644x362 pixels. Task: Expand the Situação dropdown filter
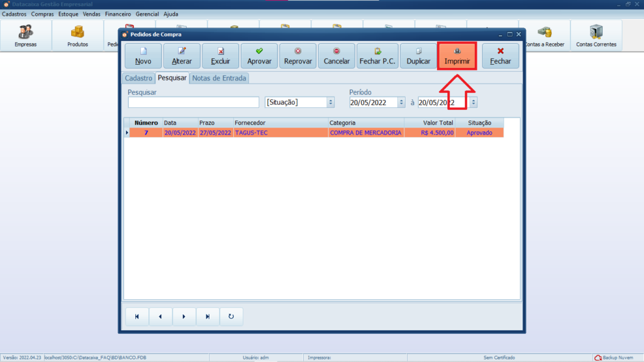(x=330, y=102)
